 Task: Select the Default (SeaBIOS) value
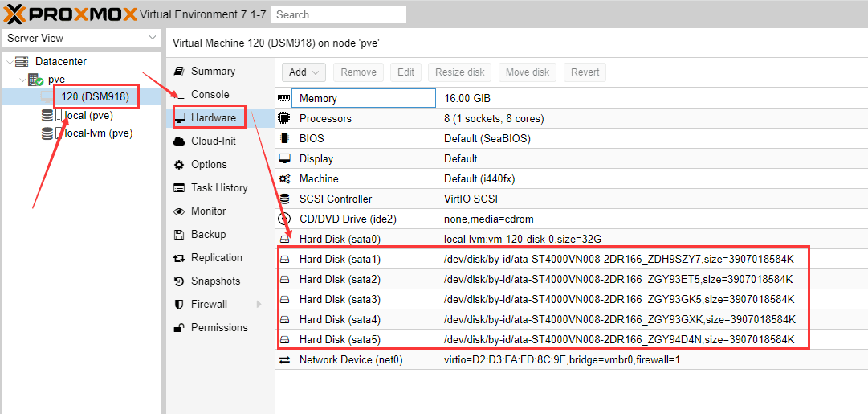pos(487,138)
